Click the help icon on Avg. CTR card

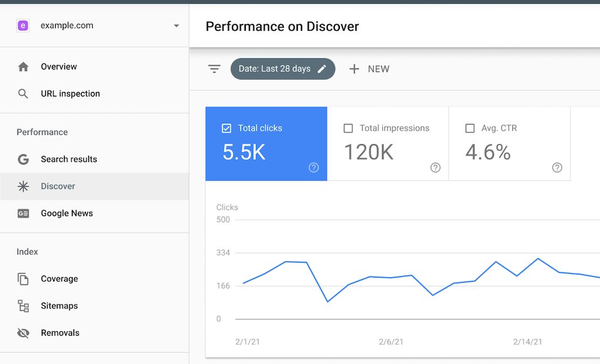557,167
